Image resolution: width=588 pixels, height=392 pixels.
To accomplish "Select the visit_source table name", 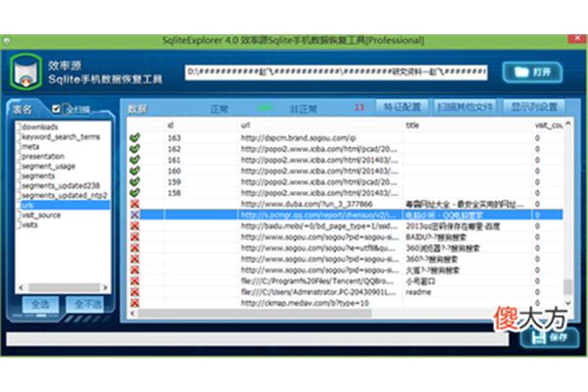I will [x=41, y=215].
